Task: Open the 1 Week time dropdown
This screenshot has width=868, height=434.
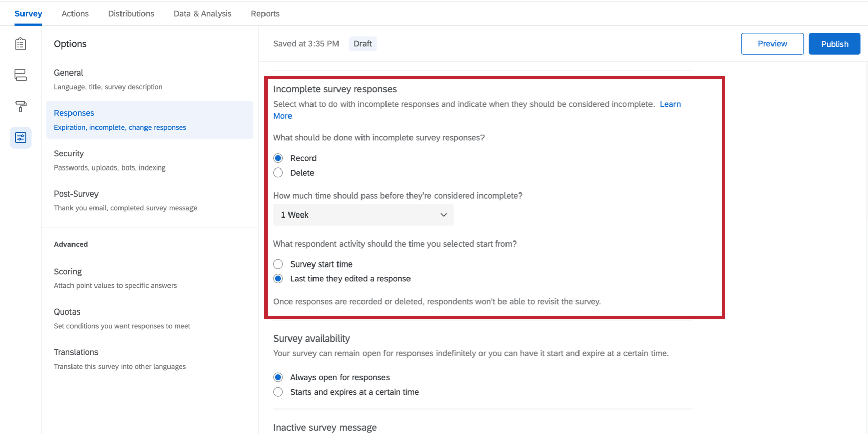Action: (363, 215)
